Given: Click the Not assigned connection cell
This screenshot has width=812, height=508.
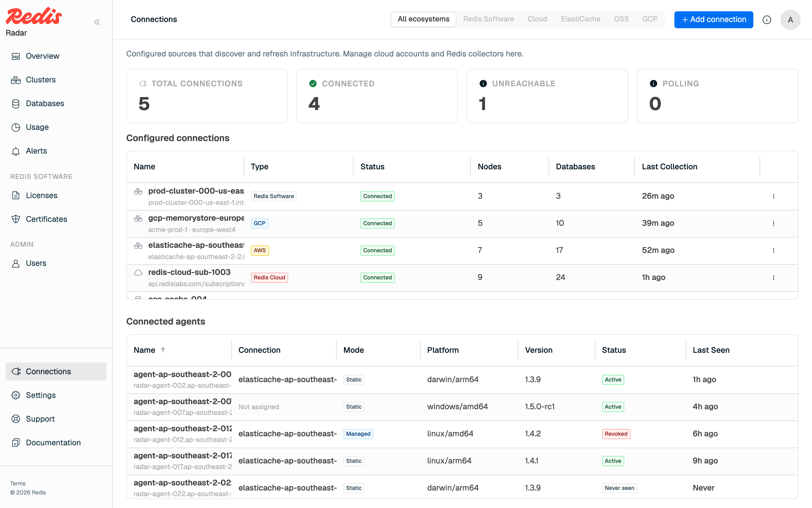Looking at the screenshot, I should point(258,407).
